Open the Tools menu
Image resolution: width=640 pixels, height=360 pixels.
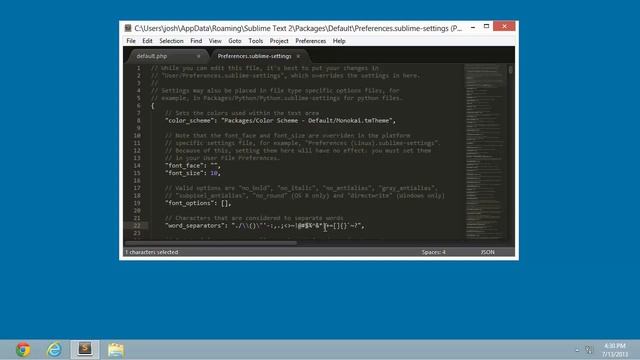pyautogui.click(x=256, y=41)
